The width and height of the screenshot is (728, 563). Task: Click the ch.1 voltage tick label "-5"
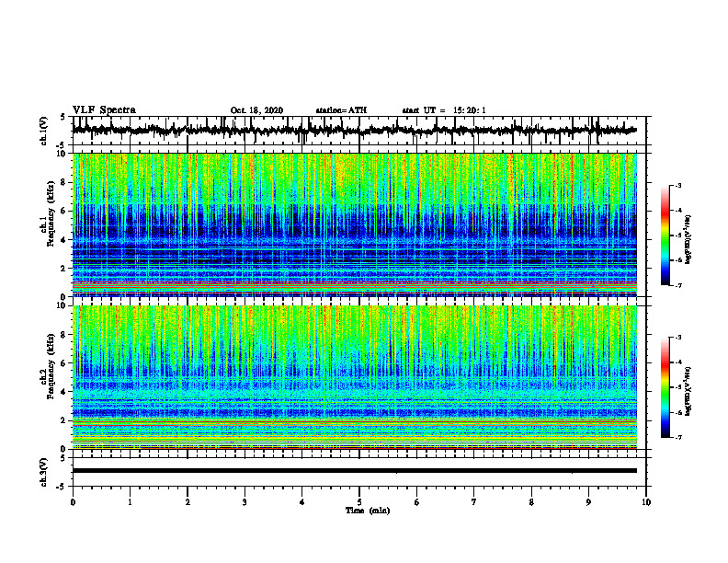click(61, 145)
